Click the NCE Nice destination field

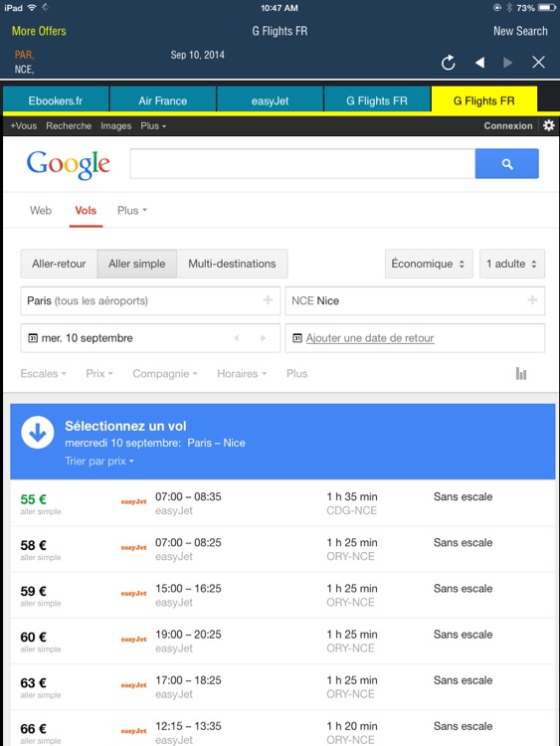coord(415,300)
